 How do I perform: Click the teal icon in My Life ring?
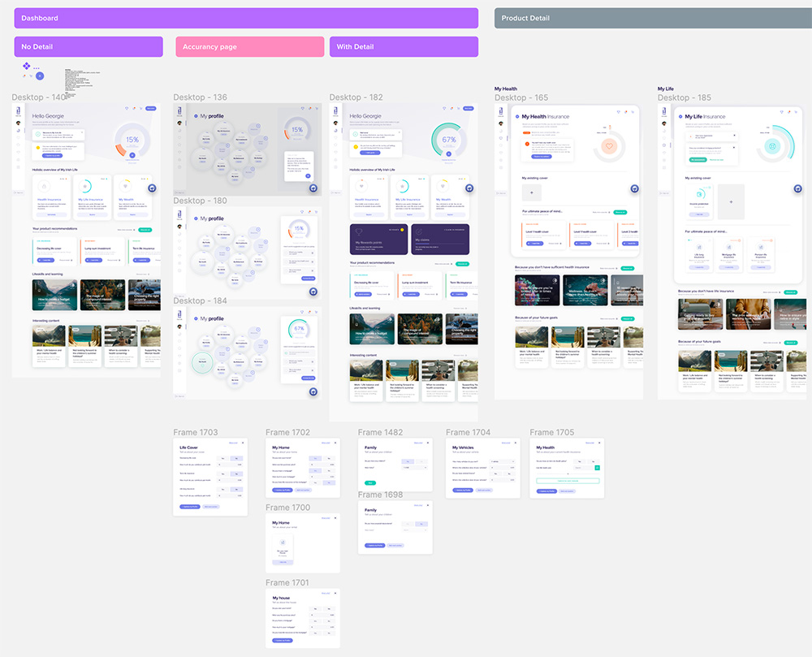772,147
